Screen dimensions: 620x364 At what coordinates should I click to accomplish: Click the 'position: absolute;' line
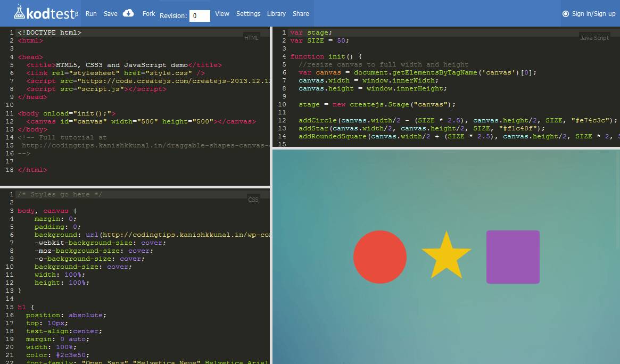pos(66,315)
